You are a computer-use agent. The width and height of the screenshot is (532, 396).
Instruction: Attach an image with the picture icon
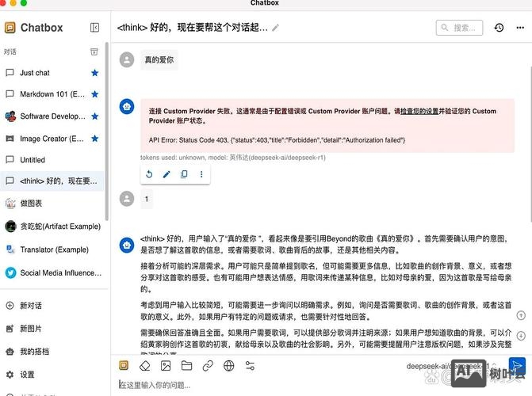click(x=166, y=366)
